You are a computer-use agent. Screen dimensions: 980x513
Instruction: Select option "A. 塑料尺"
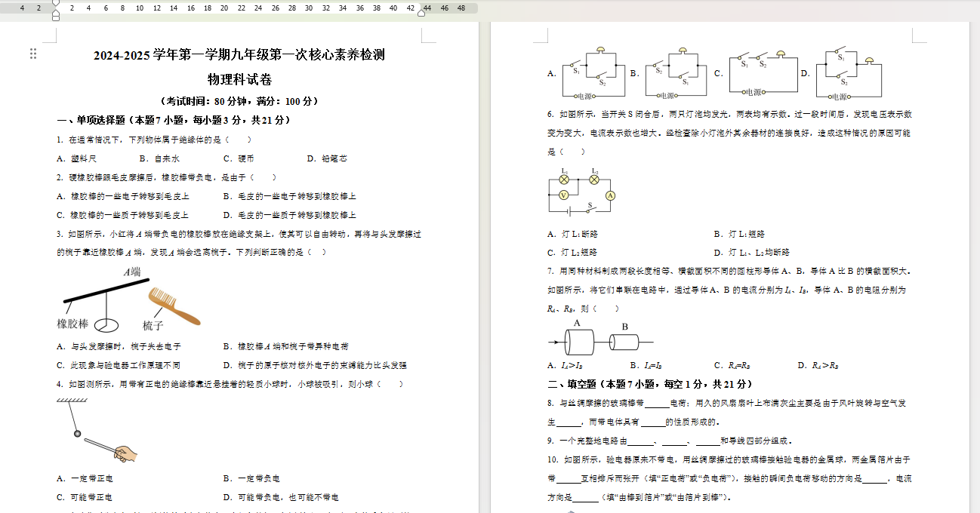(76, 159)
